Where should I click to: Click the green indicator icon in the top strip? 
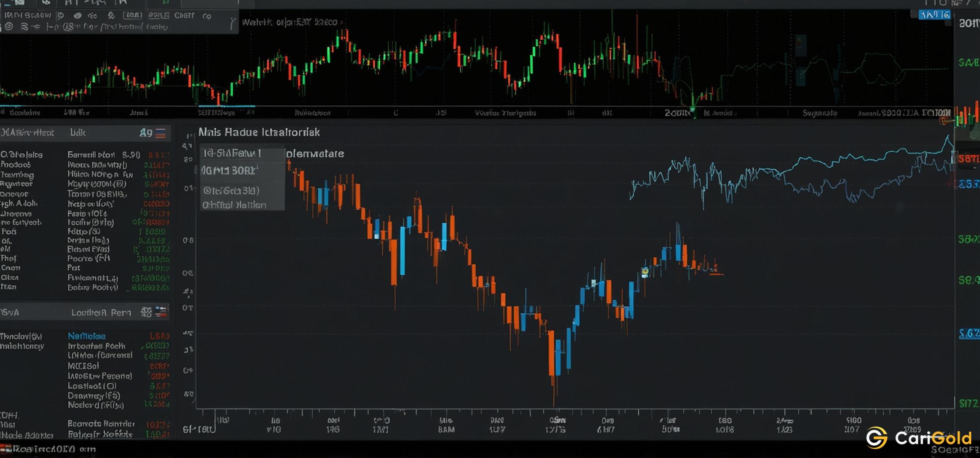166,3
